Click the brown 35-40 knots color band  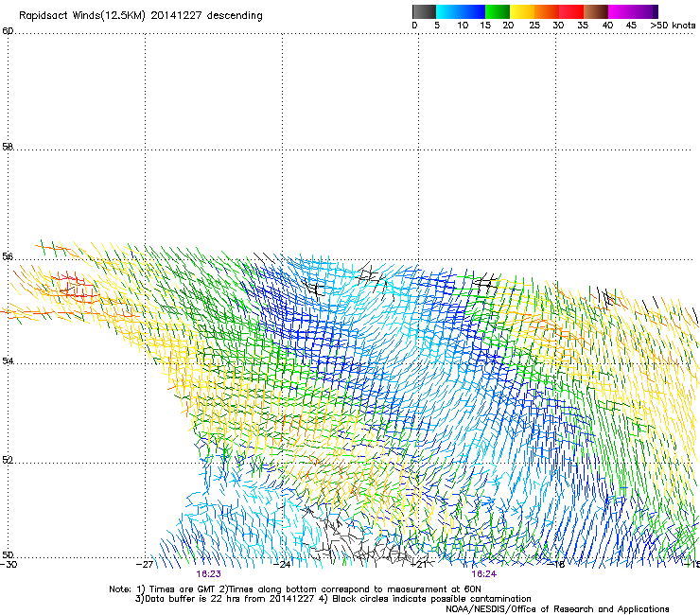[596, 11]
